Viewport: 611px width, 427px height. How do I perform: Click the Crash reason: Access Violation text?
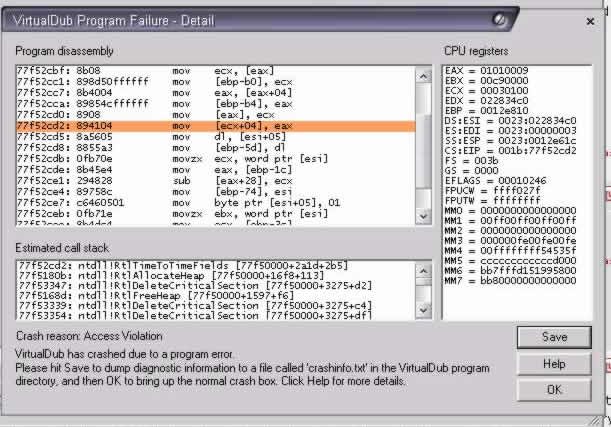(89, 336)
